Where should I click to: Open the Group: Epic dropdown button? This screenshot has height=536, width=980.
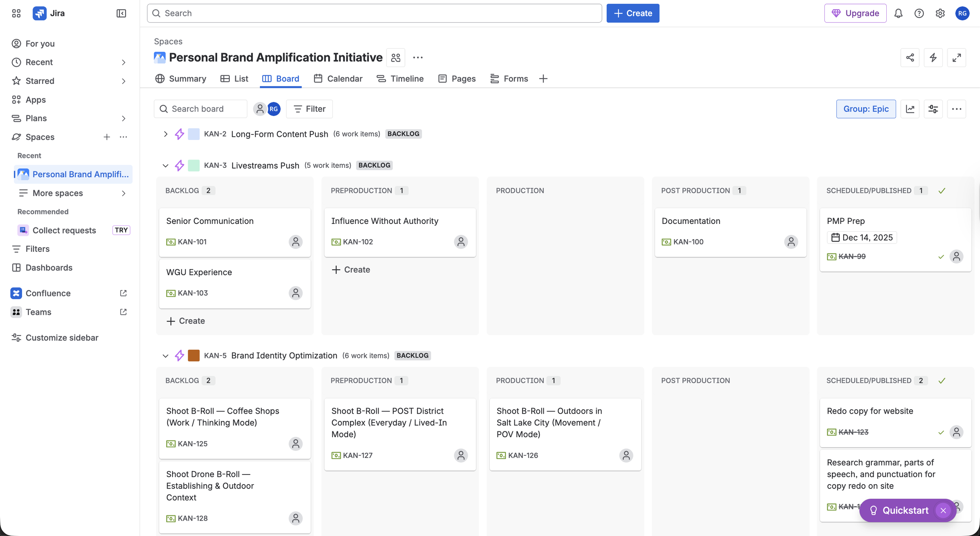coord(866,109)
